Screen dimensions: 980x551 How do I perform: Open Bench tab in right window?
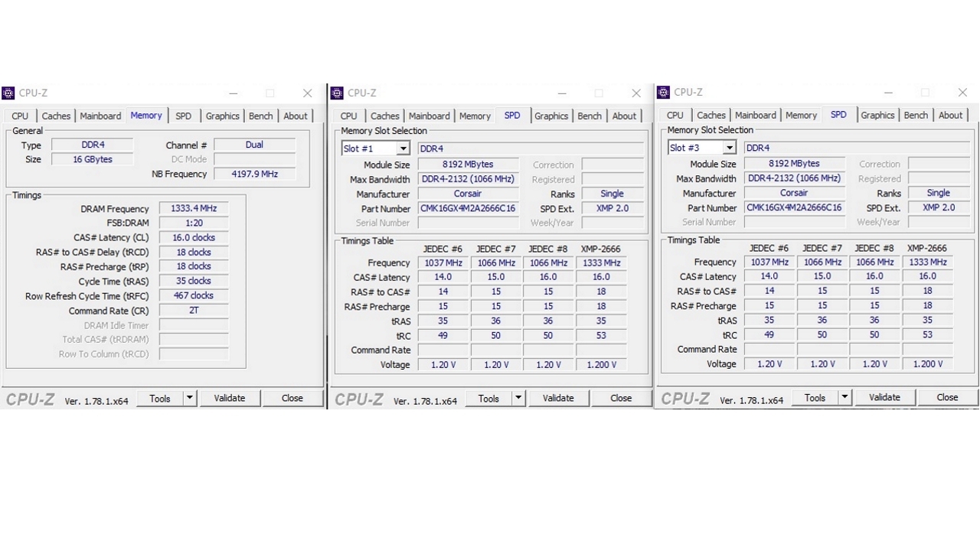coord(916,116)
